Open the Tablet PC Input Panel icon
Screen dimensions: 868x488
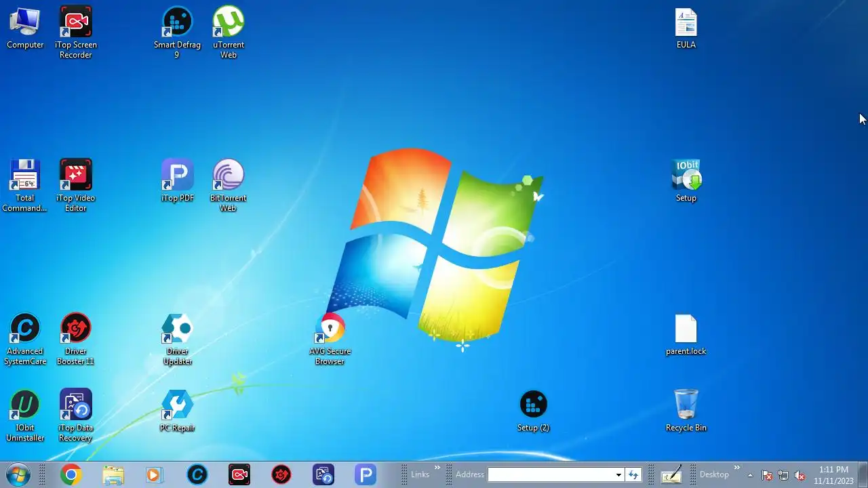(x=671, y=474)
